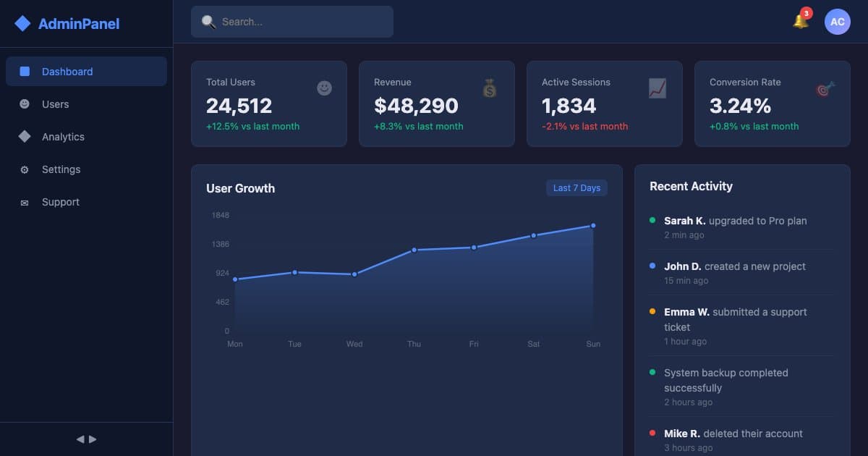Open the AC user avatar menu
The image size is (868, 456).
click(838, 22)
